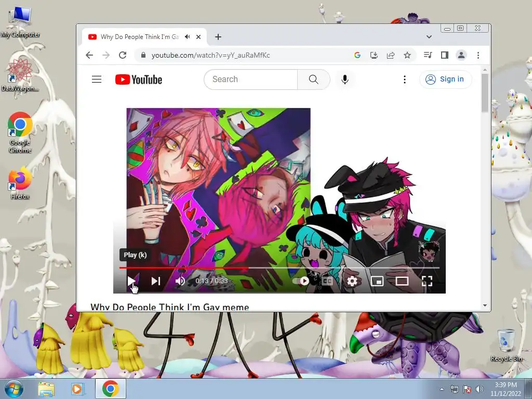Open DataWagon desktop shortcut
The height and width of the screenshot is (399, 532).
pos(20,75)
